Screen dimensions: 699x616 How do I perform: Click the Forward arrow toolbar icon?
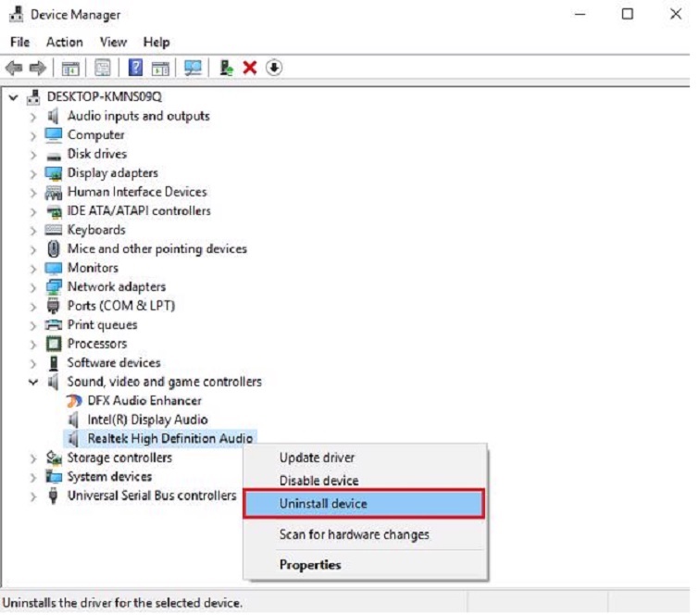point(37,69)
